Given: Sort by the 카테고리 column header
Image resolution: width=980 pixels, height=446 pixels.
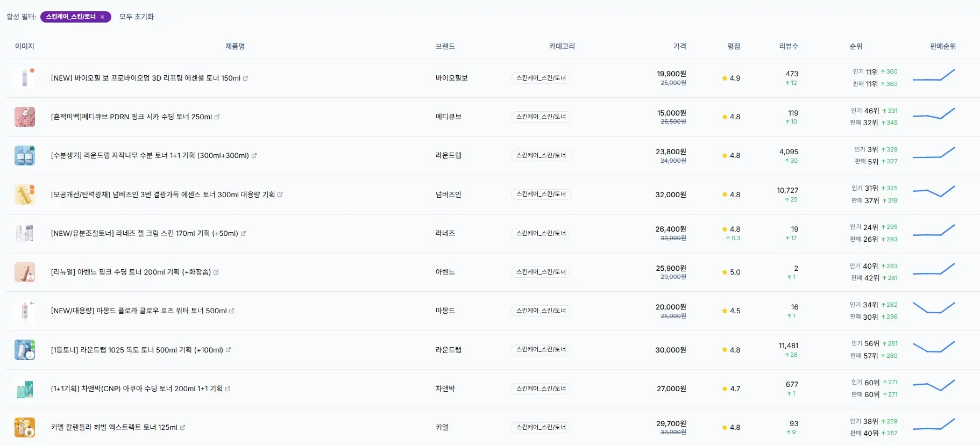Looking at the screenshot, I should click(562, 46).
